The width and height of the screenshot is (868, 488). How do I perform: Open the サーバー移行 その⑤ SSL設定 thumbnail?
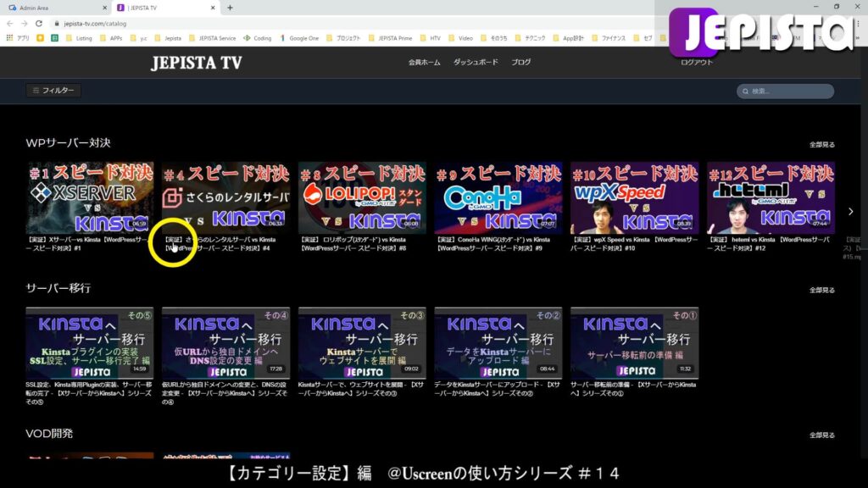[x=90, y=343]
